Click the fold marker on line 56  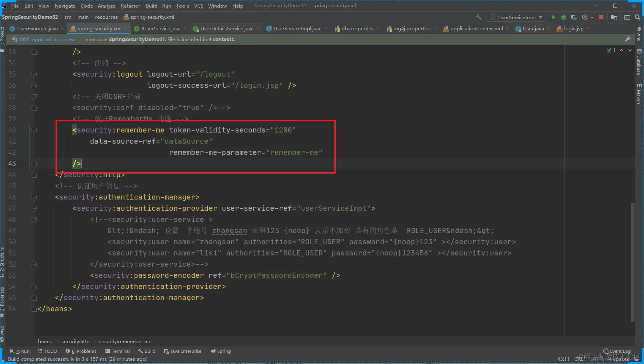point(34,309)
